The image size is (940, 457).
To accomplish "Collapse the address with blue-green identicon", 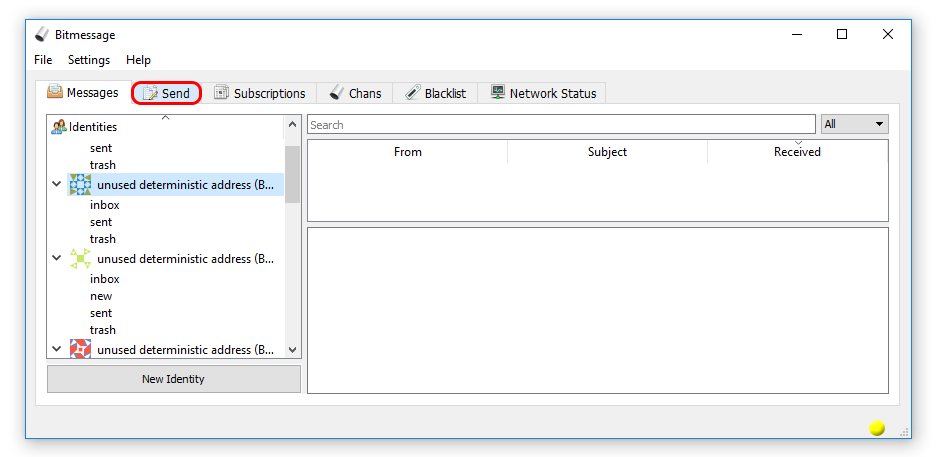I will [56, 184].
